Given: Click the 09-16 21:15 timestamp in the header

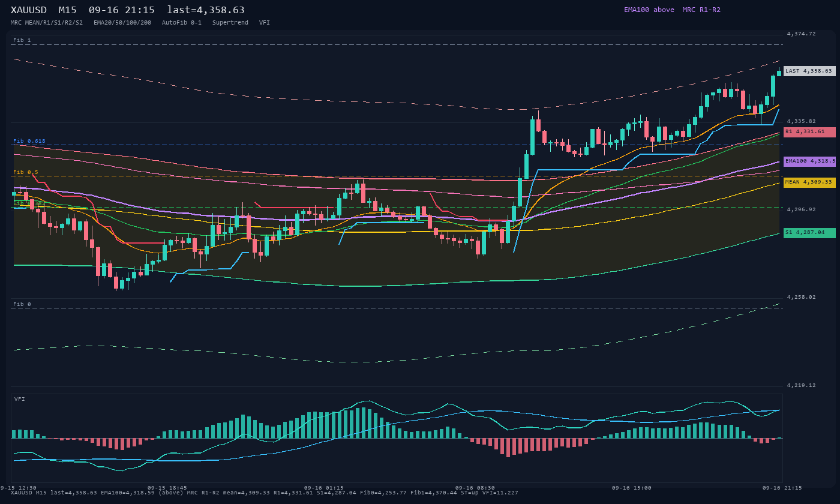Looking at the screenshot, I should tap(122, 10).
